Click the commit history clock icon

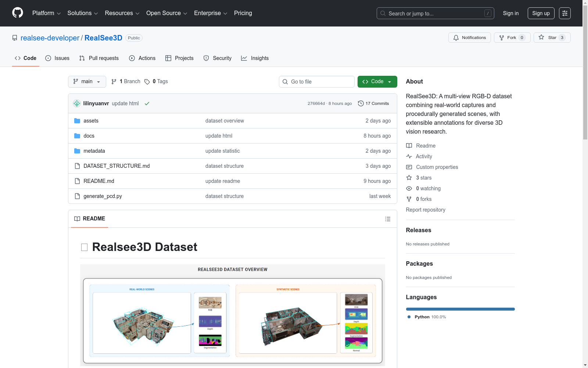click(x=361, y=103)
